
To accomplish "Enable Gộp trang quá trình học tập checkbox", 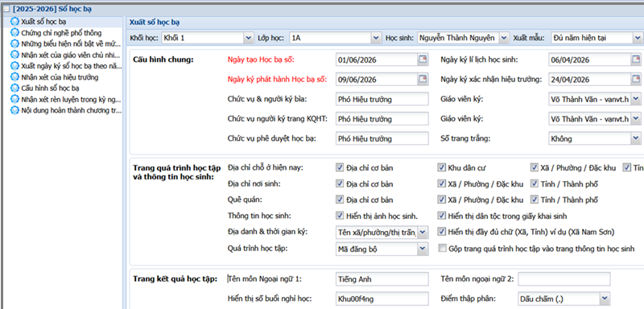I will click(x=442, y=249).
